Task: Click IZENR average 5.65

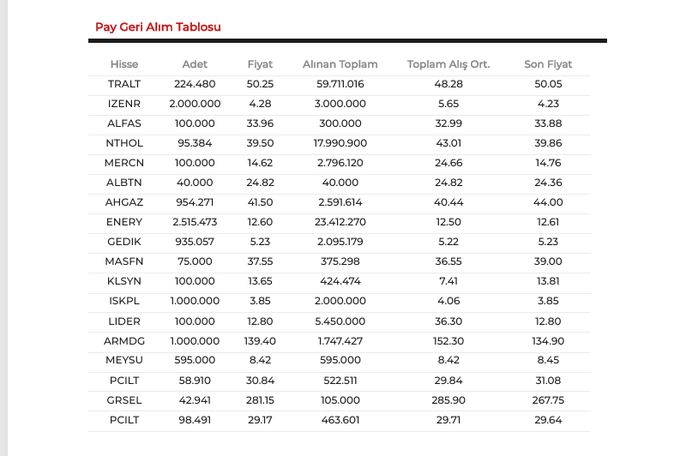Action: pos(448,104)
